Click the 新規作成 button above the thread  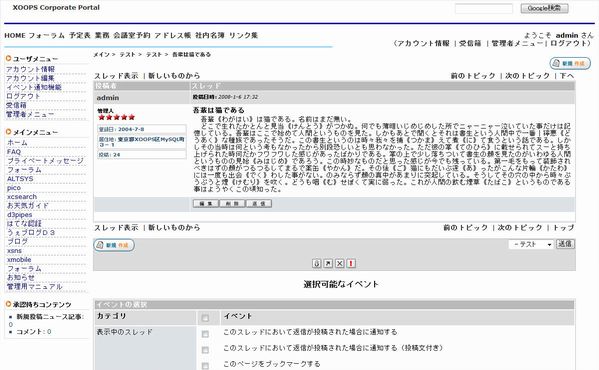tap(570, 63)
